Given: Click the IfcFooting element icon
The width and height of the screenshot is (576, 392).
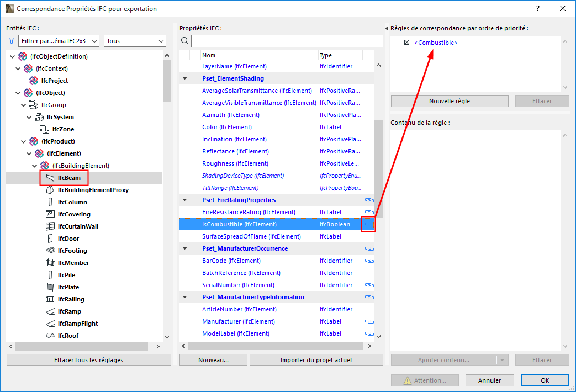Looking at the screenshot, I should [50, 251].
